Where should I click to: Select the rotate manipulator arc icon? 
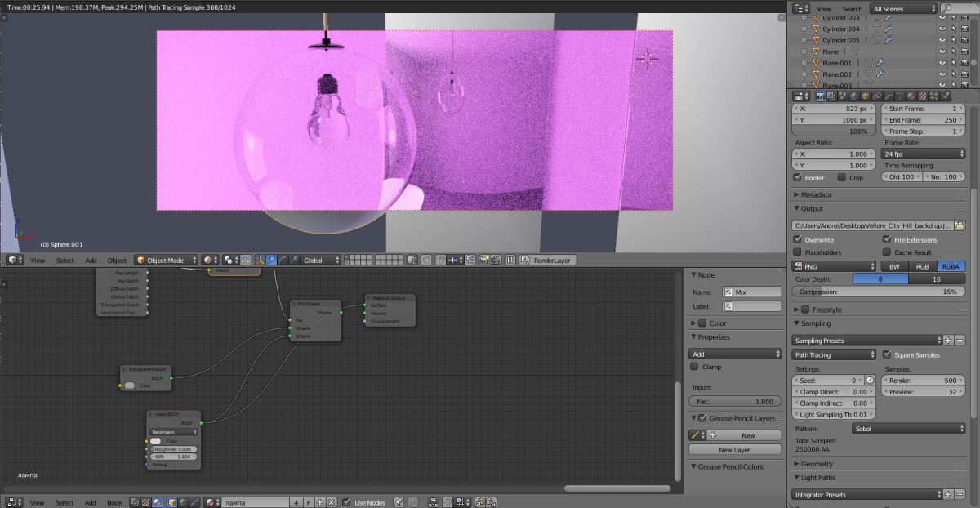click(283, 260)
